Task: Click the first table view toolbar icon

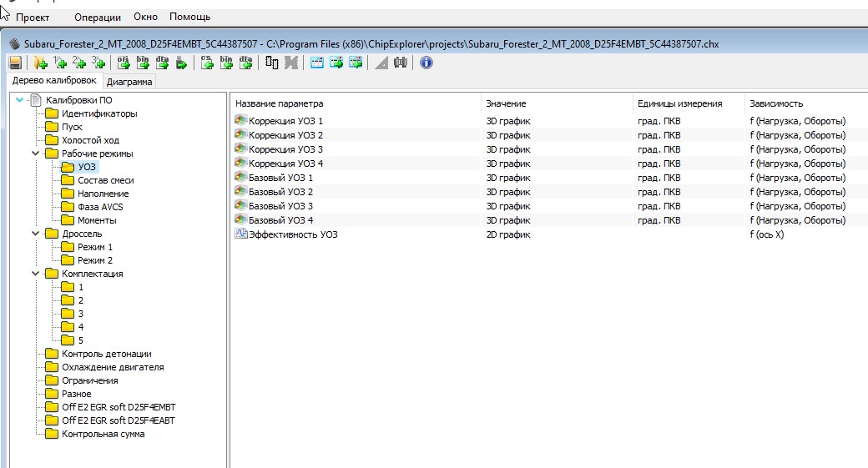Action: tap(317, 63)
